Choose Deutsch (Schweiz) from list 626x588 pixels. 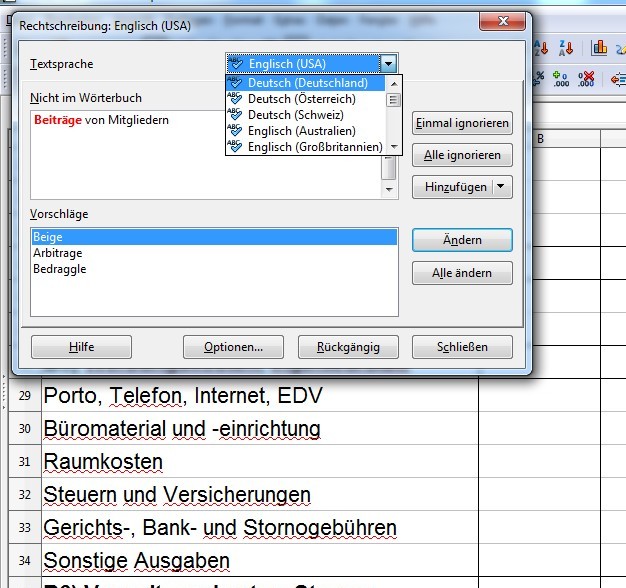(x=305, y=115)
